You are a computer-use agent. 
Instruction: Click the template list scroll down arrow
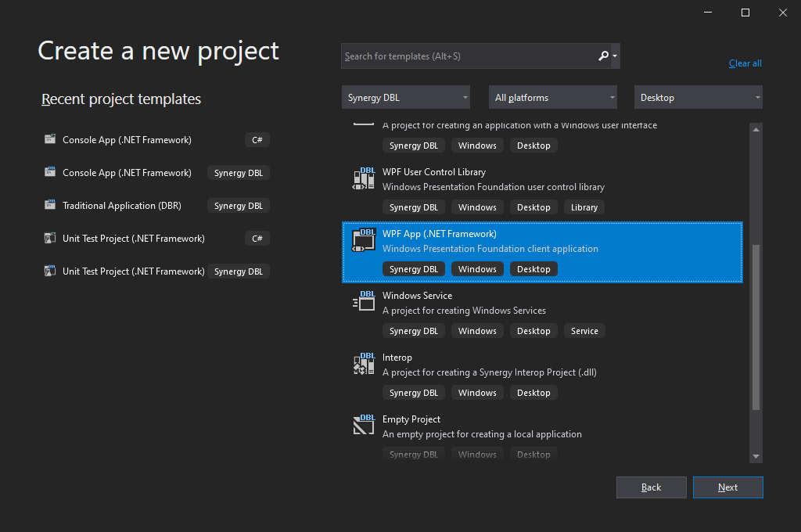point(756,456)
